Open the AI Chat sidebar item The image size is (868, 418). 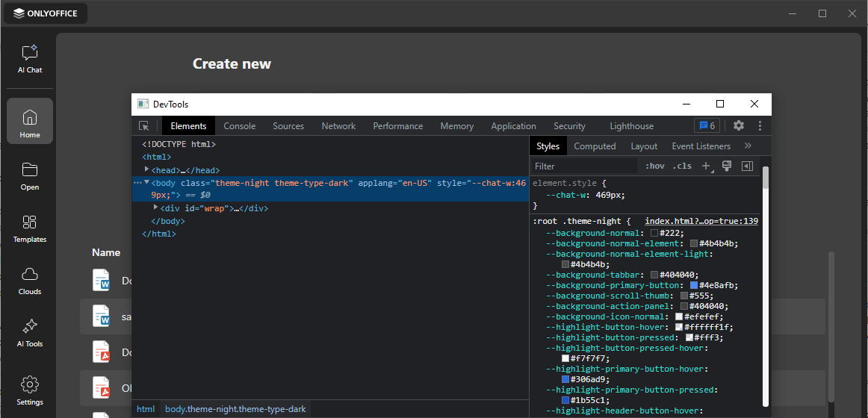30,59
